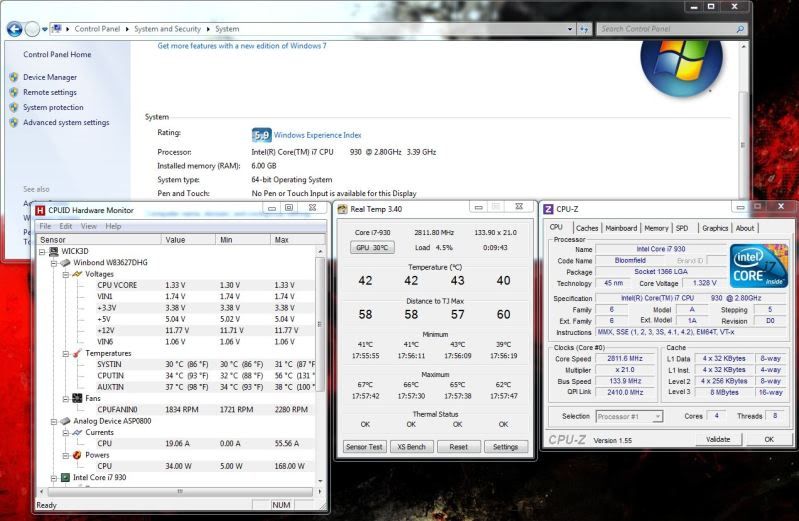Click the Reset button in Real Temp
This screenshot has height=521, width=799.
tap(459, 447)
